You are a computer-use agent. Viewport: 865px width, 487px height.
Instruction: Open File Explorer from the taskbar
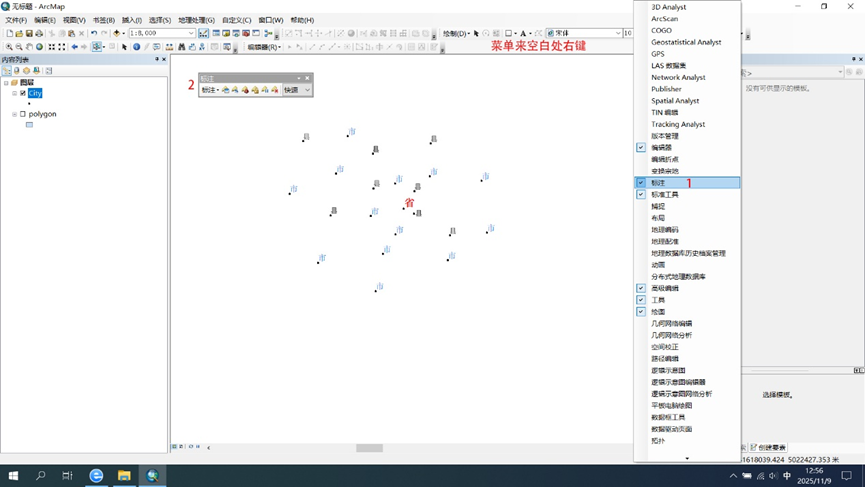(124, 475)
